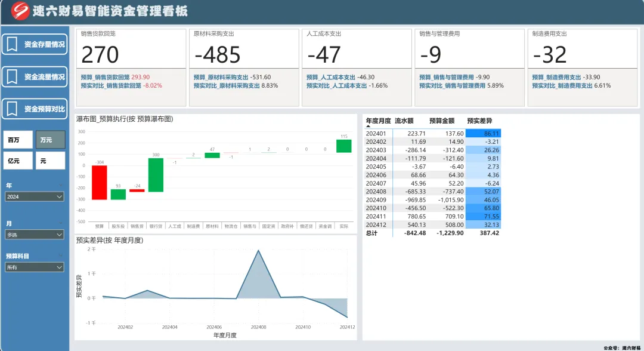Click the red 预算 bar in waterfall chart
Screen dimensions: 644x351
(x=100, y=182)
